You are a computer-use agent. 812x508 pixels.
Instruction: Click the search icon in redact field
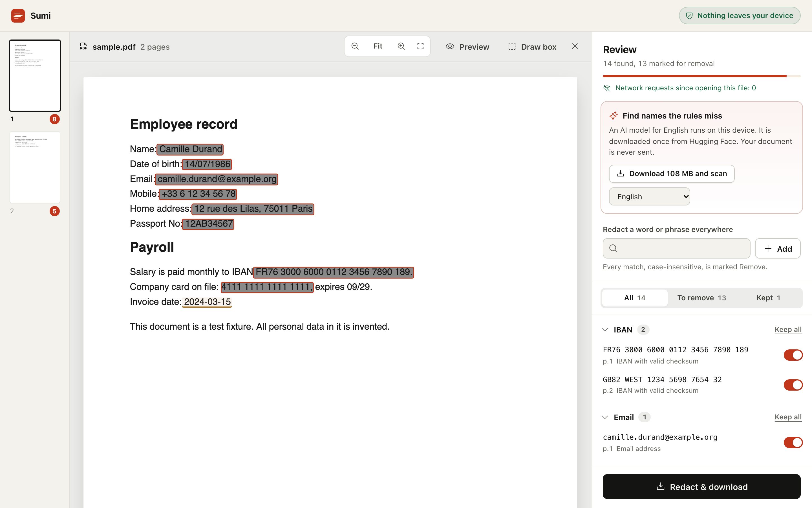[613, 248]
